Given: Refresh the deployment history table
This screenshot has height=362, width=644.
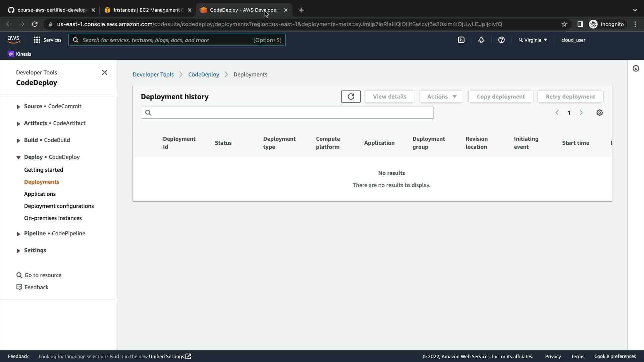Looking at the screenshot, I should point(351,97).
